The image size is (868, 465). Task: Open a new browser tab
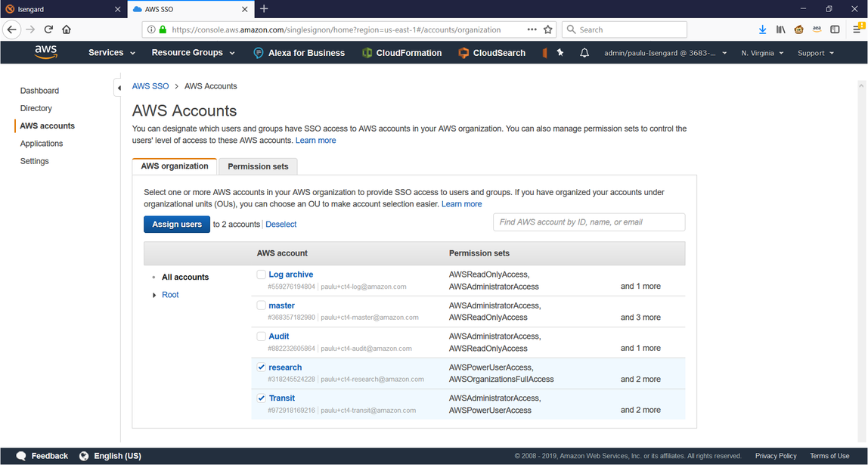(264, 9)
